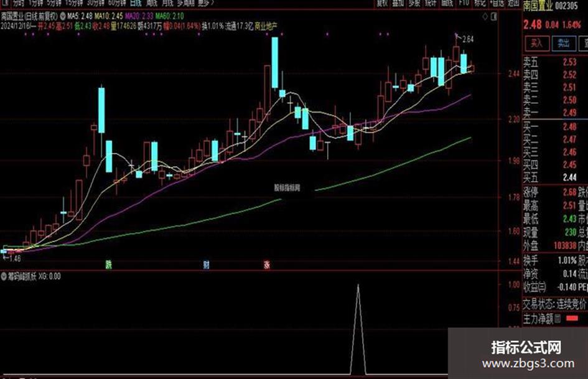Screen dimensions: 588x379
Task: Toggle the side panel icon beside the diamond
Action: tap(494, 16)
